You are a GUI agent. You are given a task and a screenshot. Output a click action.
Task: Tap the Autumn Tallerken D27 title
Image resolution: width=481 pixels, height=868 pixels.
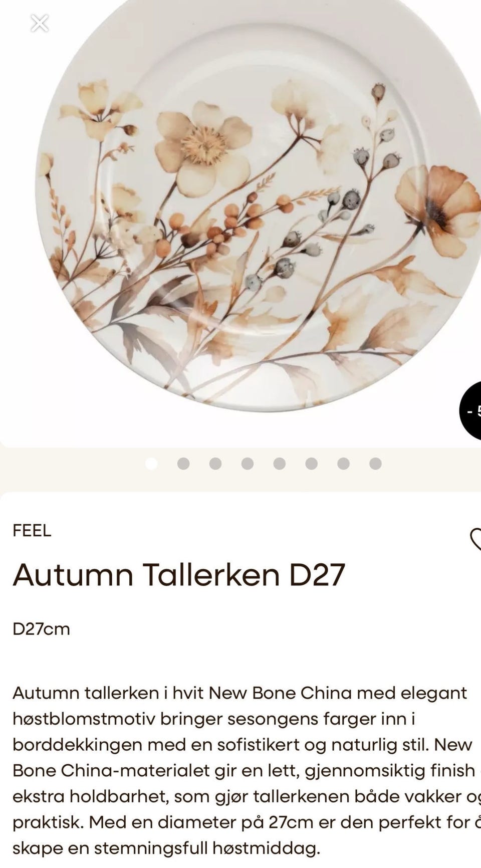179,574
